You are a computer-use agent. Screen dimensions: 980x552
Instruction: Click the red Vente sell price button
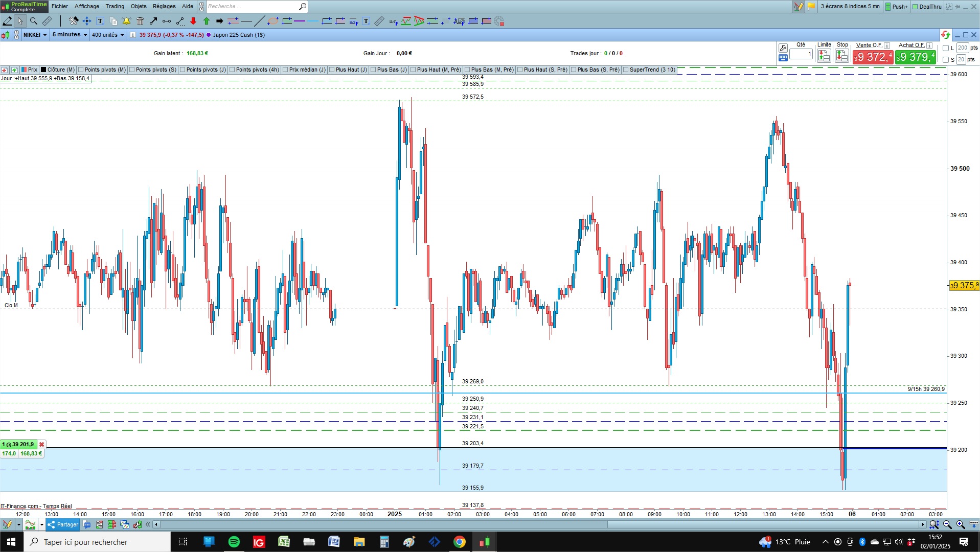pyautogui.click(x=873, y=57)
